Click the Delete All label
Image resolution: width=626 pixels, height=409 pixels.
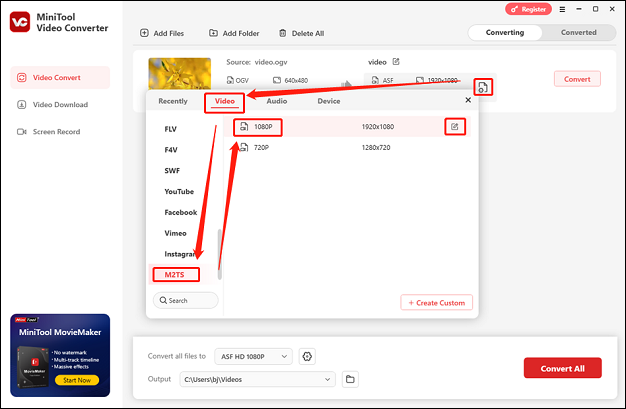click(308, 33)
